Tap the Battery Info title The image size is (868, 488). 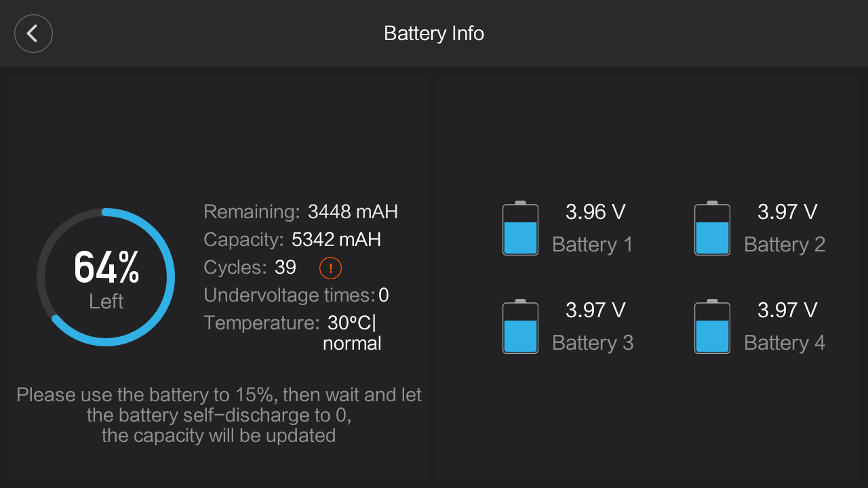click(434, 33)
